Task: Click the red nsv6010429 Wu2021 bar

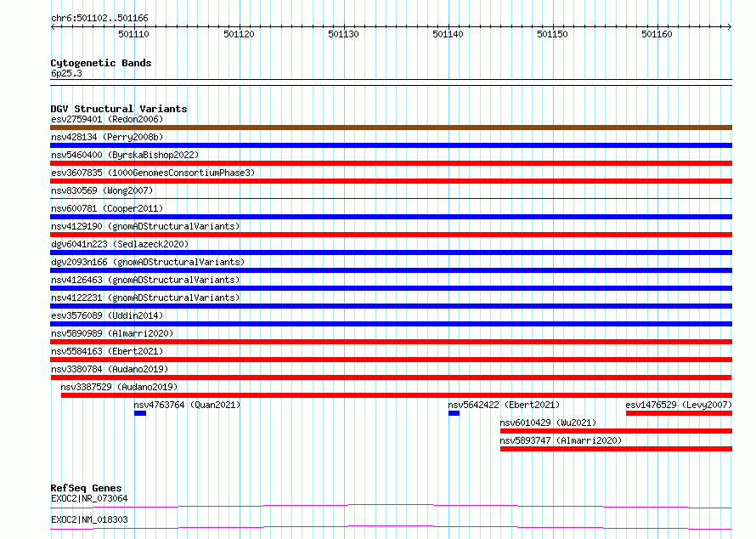Action: 616,431
